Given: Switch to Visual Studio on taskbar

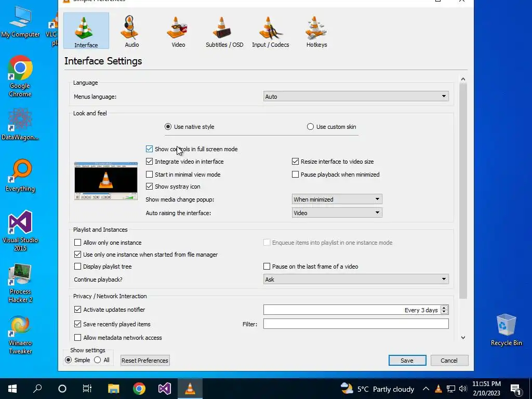Looking at the screenshot, I should [165, 389].
